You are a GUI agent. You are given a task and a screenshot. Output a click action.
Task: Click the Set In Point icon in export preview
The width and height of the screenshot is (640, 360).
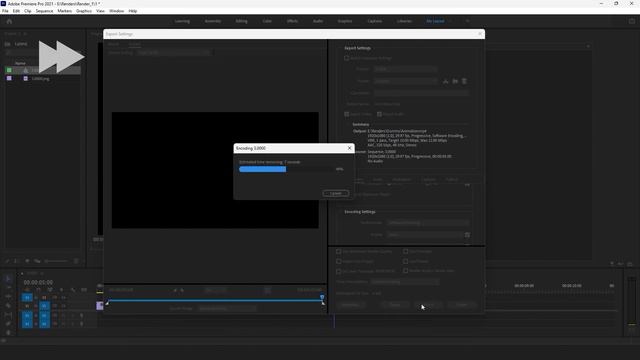point(175,290)
